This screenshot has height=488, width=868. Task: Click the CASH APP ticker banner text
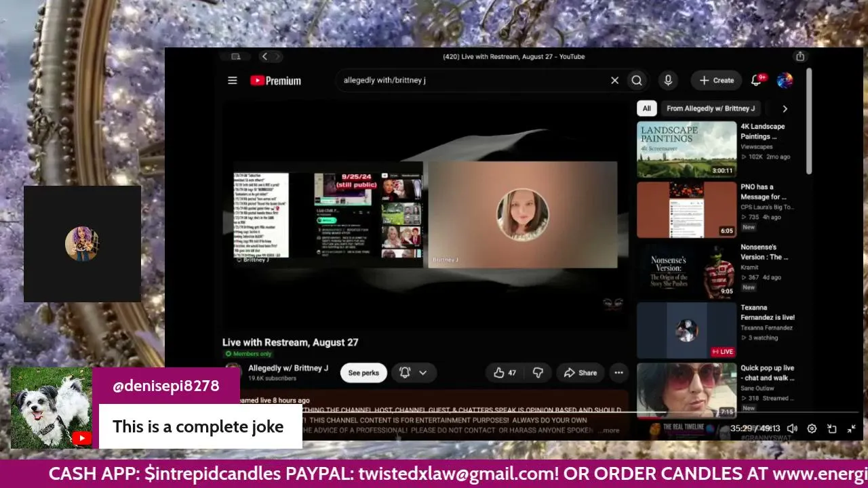coord(434,474)
